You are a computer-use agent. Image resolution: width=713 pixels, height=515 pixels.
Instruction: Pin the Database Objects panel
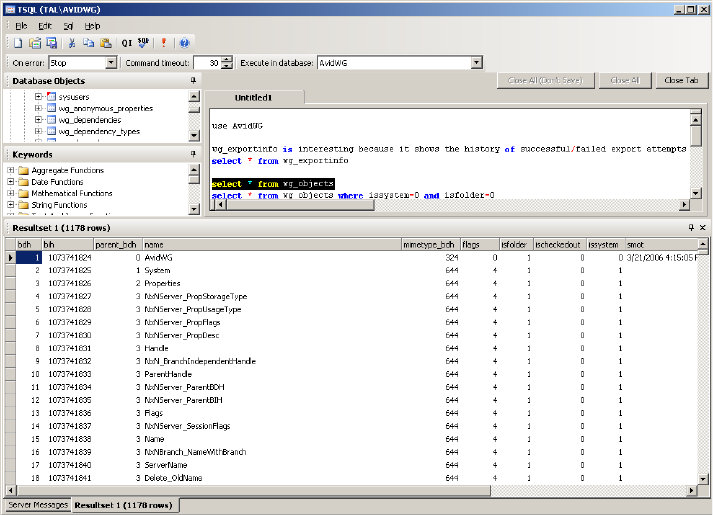193,80
